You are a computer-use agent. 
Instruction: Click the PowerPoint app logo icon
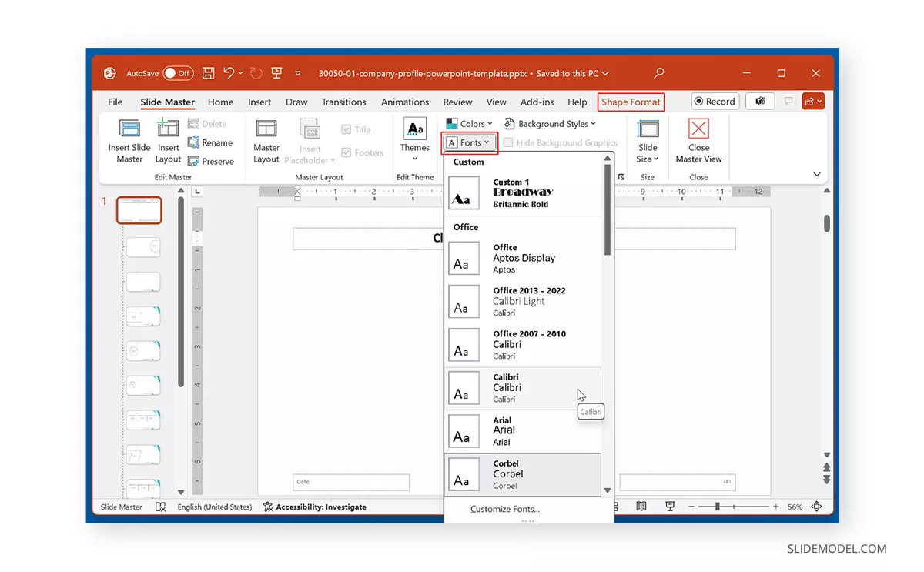coord(109,73)
